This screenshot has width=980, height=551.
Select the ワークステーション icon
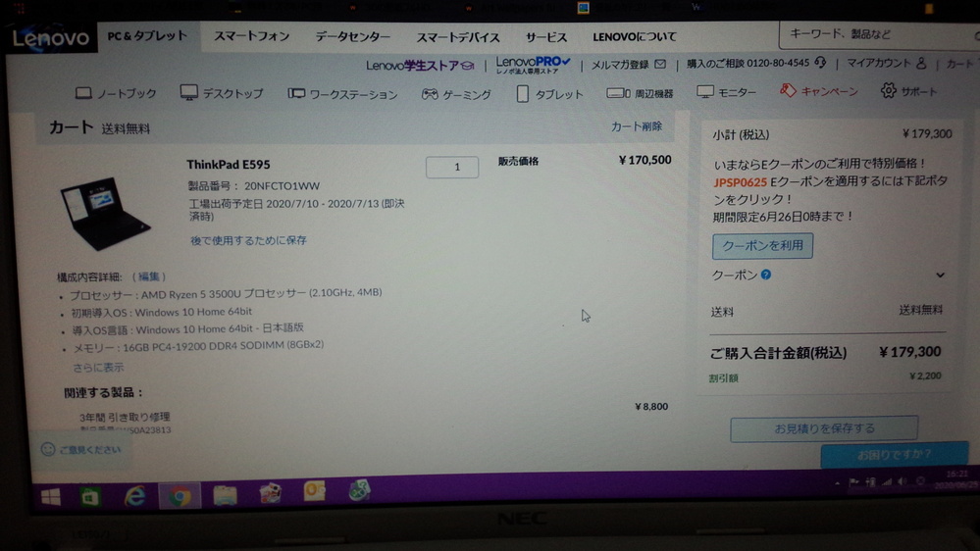(296, 94)
